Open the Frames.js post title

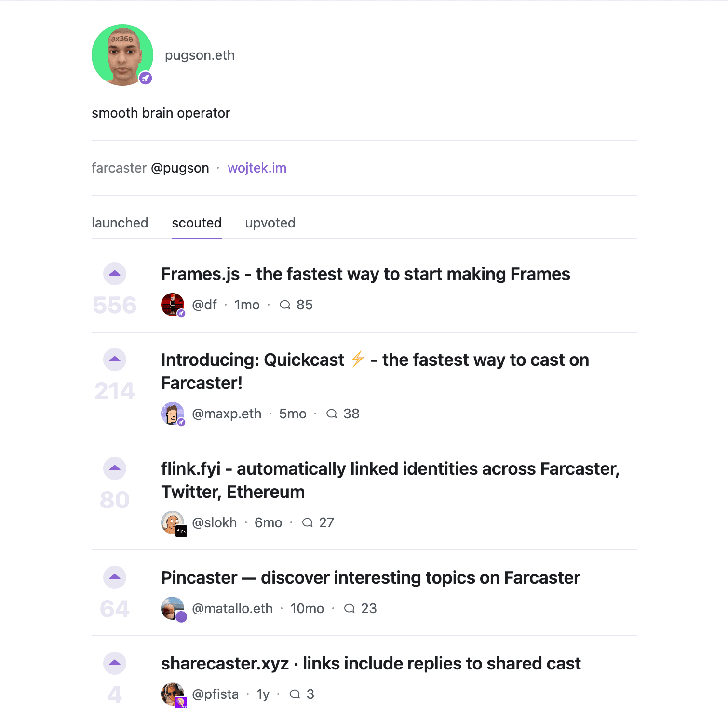(x=365, y=274)
